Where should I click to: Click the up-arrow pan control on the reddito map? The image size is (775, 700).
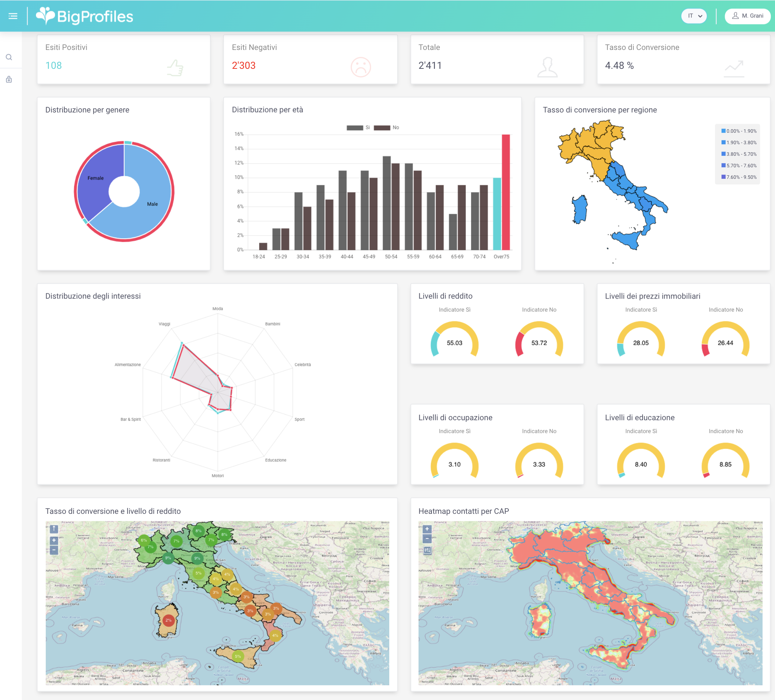(54, 529)
